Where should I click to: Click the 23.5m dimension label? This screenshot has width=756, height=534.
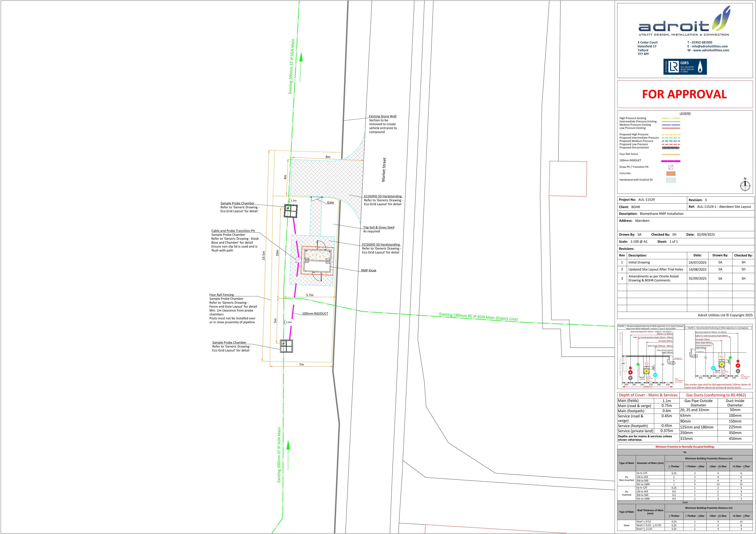(263, 256)
